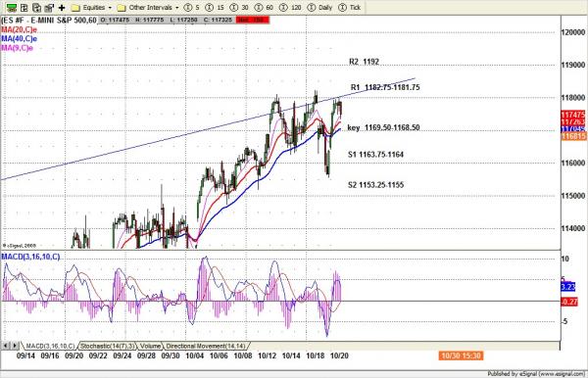Click the MA(20,C)e legend label
The image size is (588, 378).
[x=20, y=29]
